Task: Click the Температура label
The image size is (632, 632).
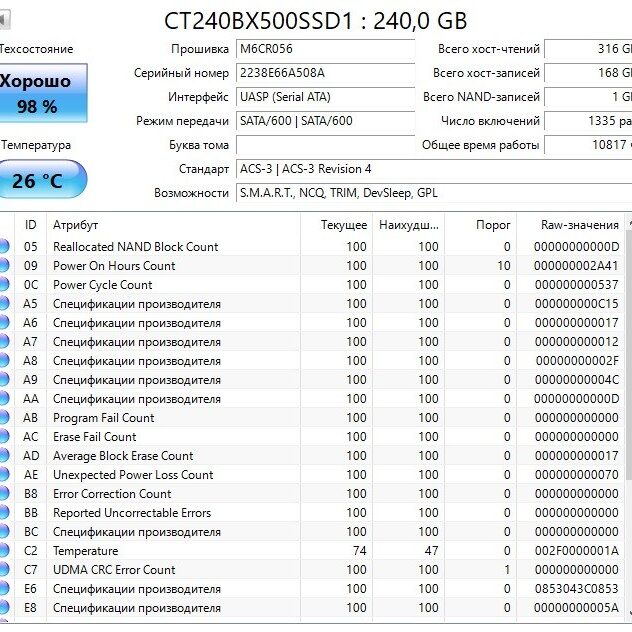Action: pyautogui.click(x=36, y=145)
